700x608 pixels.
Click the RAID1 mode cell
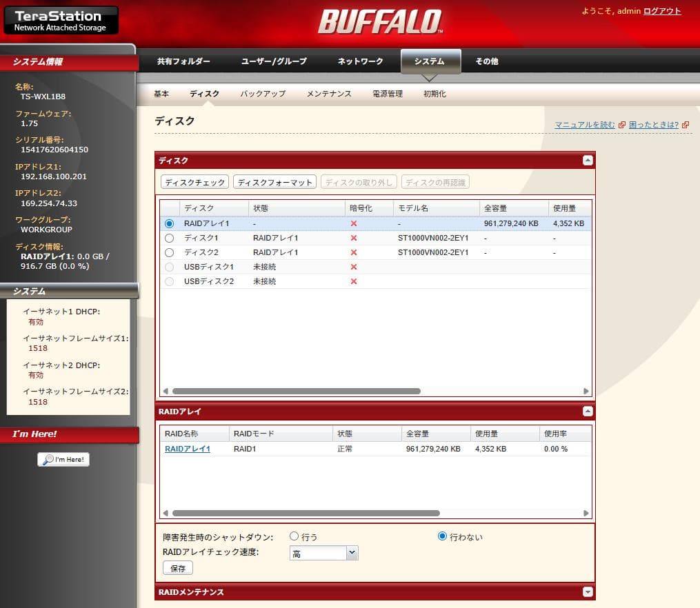[x=245, y=449]
